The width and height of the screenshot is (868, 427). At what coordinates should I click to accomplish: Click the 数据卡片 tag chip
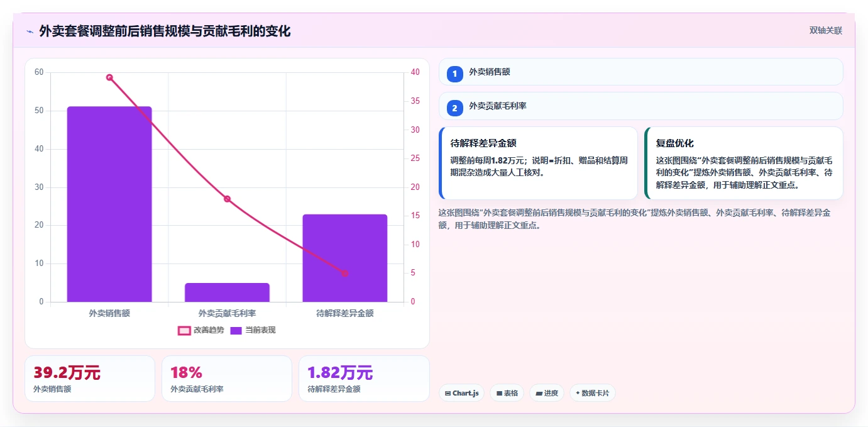pyautogui.click(x=593, y=393)
